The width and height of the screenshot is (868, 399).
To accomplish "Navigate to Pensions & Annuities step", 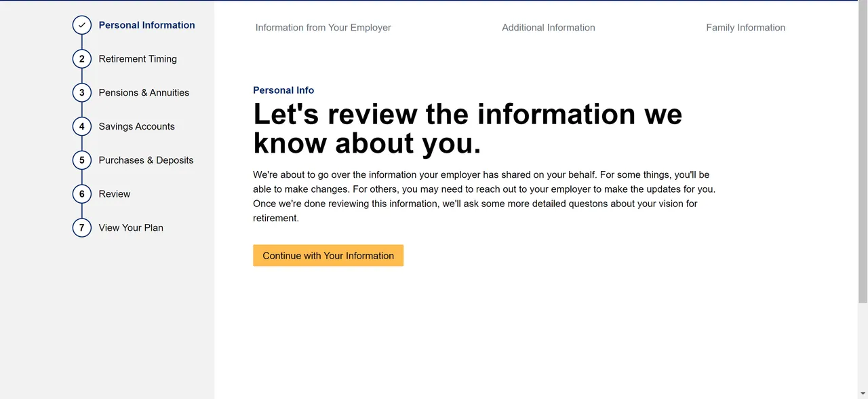I will [x=144, y=92].
